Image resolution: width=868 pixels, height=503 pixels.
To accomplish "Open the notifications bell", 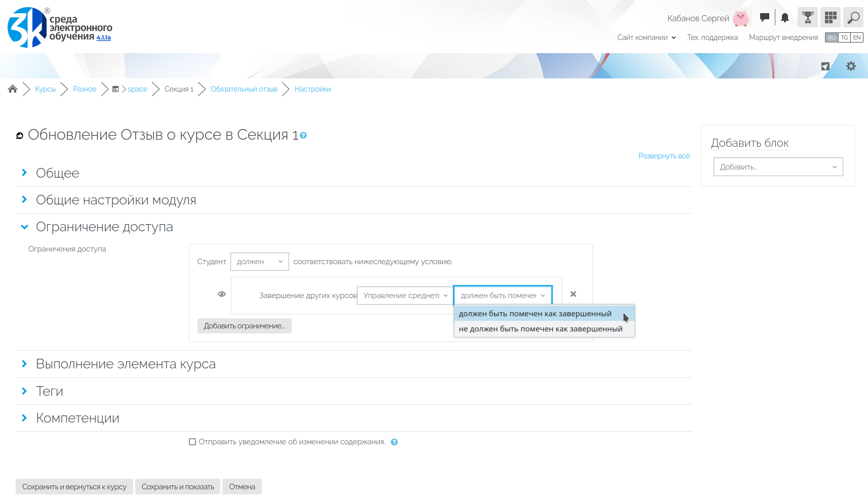I will point(784,18).
